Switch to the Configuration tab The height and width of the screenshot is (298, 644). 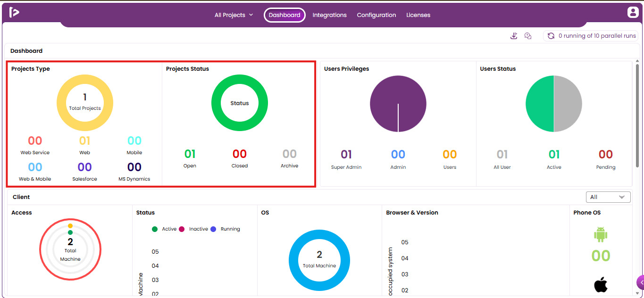coord(376,15)
